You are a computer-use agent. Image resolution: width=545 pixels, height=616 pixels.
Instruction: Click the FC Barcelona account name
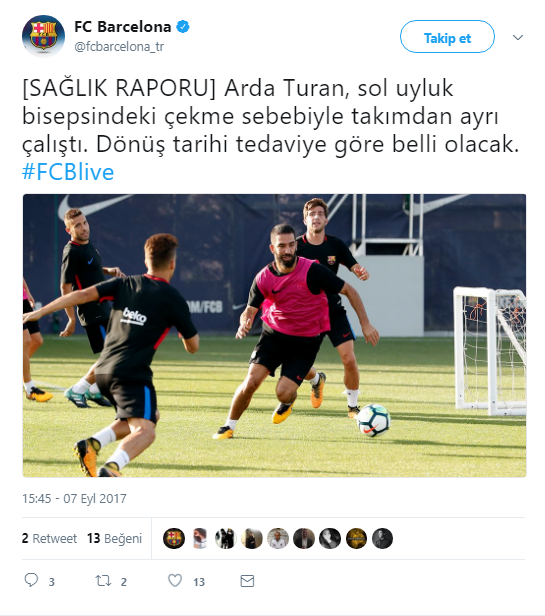click(x=123, y=27)
